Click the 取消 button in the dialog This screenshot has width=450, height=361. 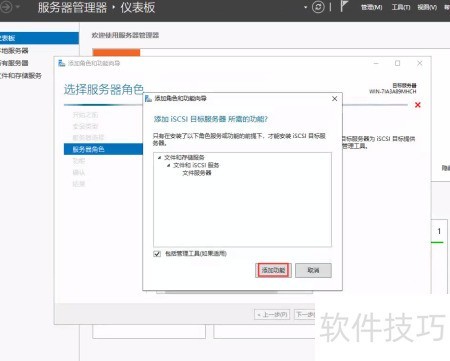(x=313, y=270)
